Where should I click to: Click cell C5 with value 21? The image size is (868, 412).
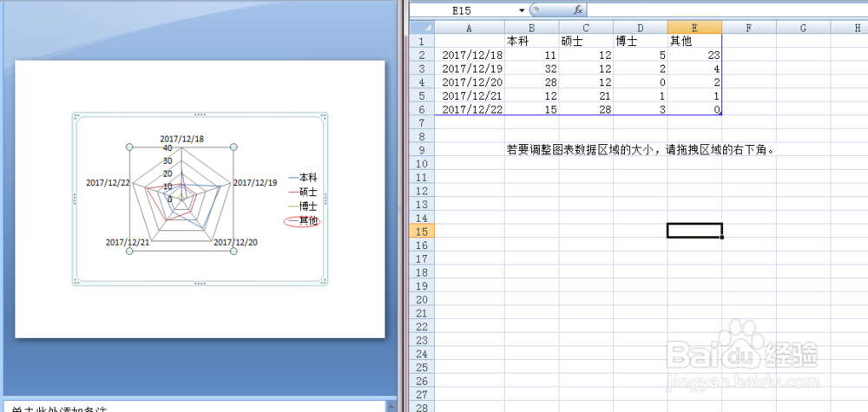click(586, 95)
